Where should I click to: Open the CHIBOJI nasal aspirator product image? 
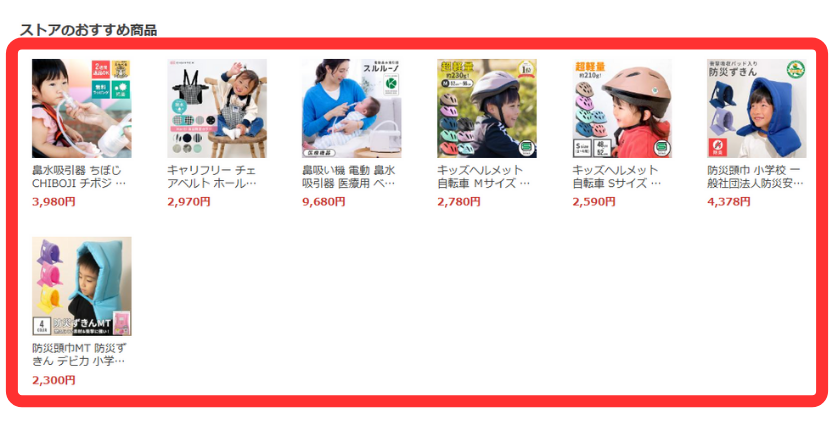82,108
